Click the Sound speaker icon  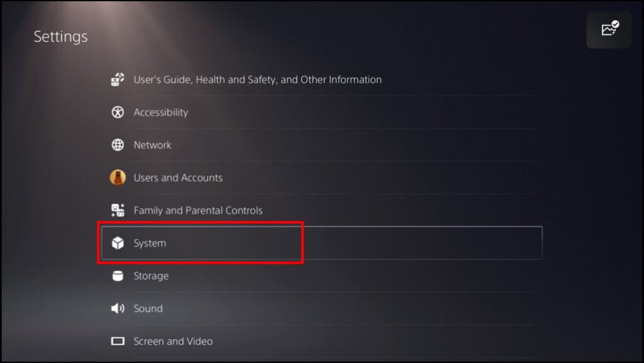118,309
